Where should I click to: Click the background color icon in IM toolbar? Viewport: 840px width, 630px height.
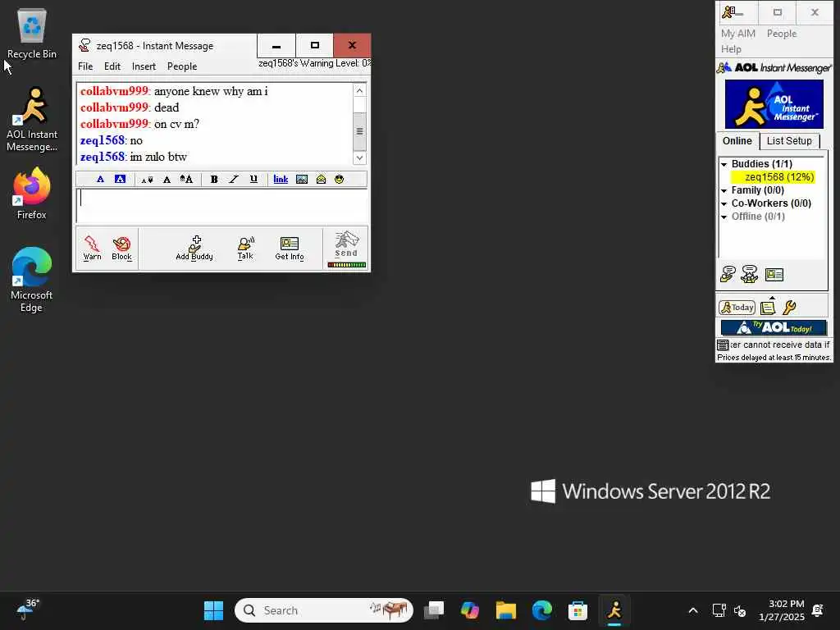(x=120, y=180)
